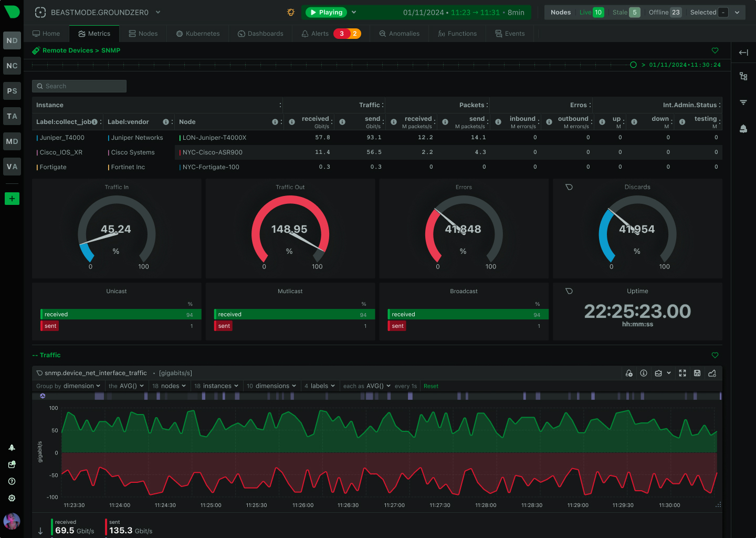Navigate using the Remote Devices breadcrumb

(68, 50)
